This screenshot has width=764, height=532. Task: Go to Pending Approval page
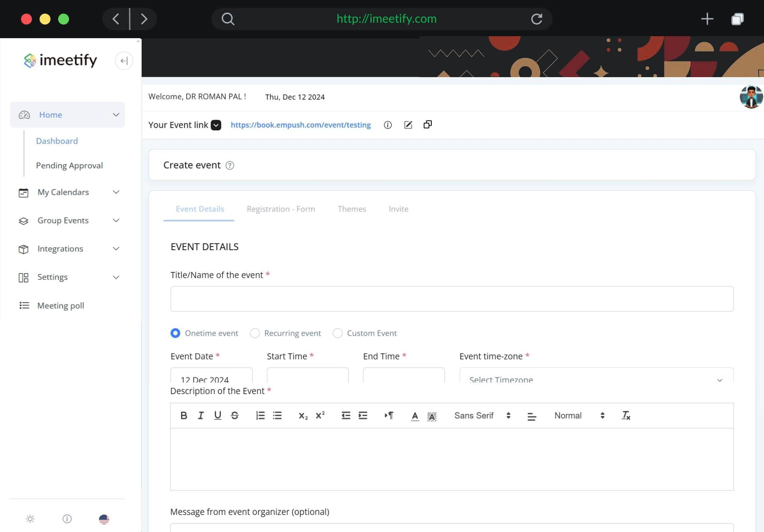coord(69,165)
